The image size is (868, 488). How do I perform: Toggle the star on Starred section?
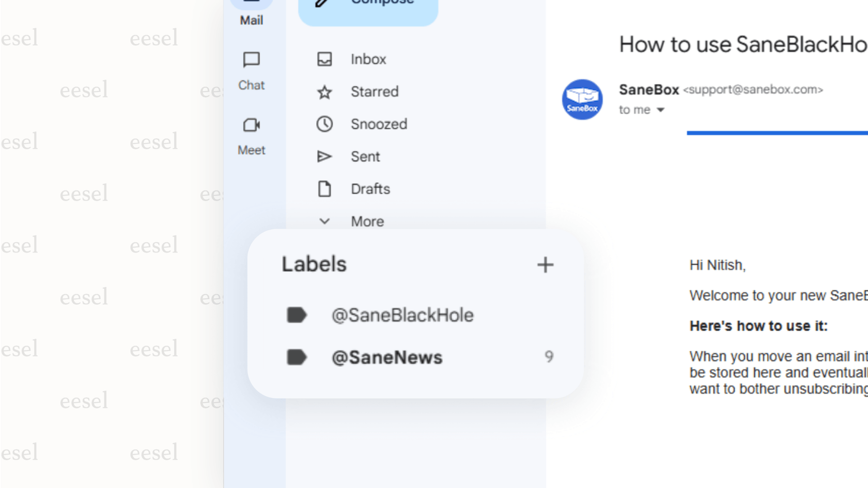325,92
